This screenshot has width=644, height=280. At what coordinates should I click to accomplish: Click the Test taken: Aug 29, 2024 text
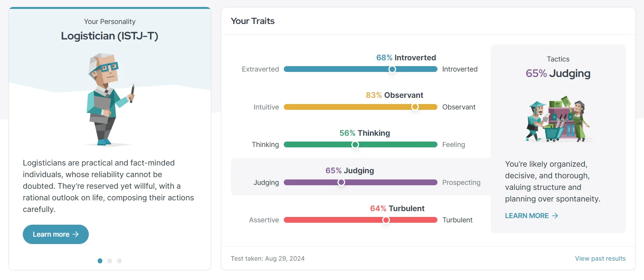(268, 258)
